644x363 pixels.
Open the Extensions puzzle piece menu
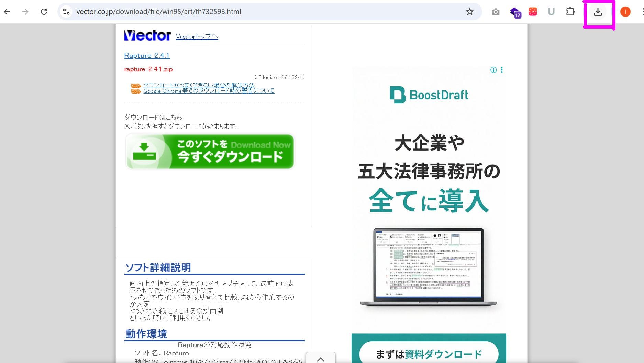pyautogui.click(x=570, y=12)
